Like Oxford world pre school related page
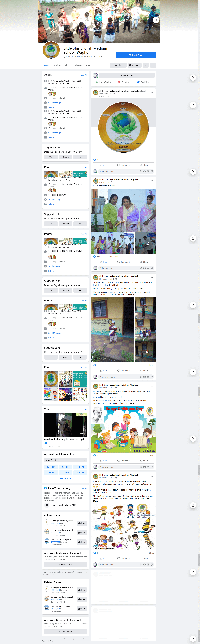The height and width of the screenshot is (644, 200). point(82,533)
